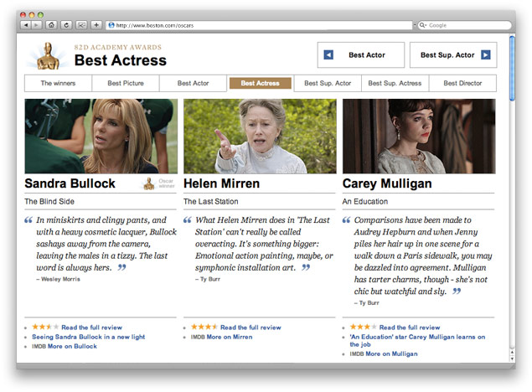Image resolution: width=532 pixels, height=392 pixels.
Task: Click the Helen Mirren name heading
Action: tap(221, 183)
